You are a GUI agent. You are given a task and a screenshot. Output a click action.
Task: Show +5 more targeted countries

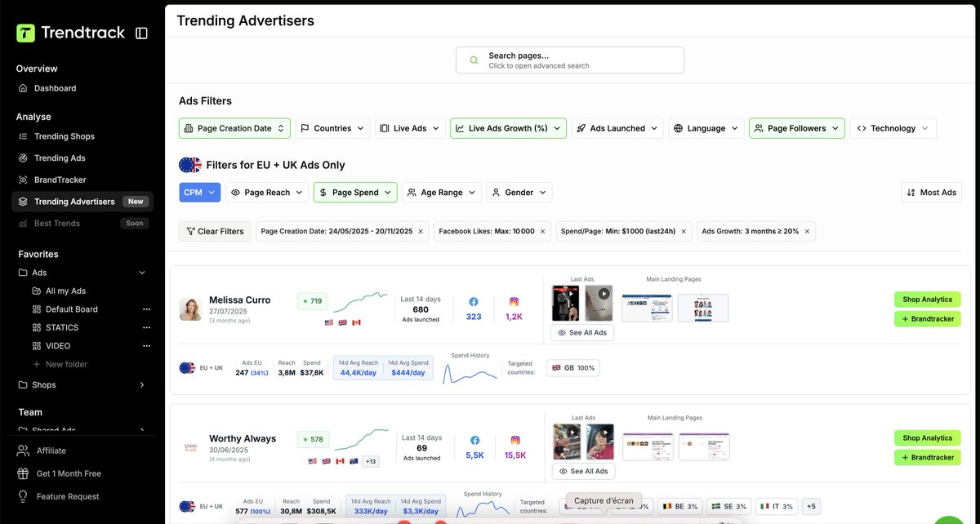811,506
